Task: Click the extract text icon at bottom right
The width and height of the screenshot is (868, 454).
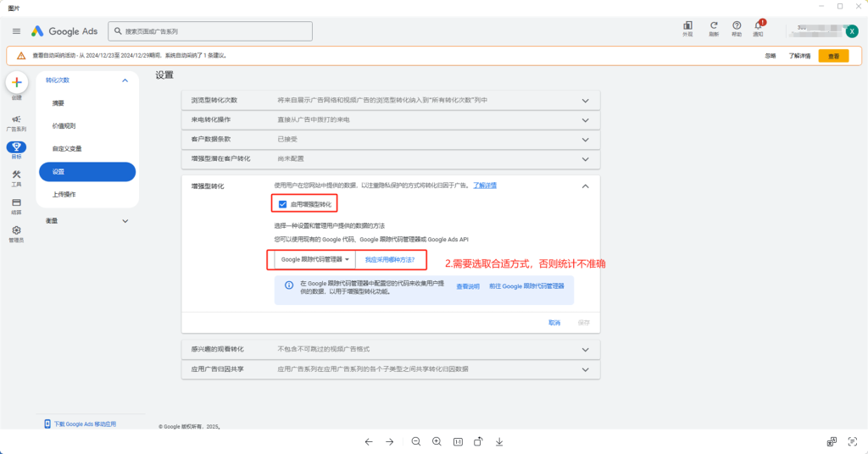Action: [853, 442]
